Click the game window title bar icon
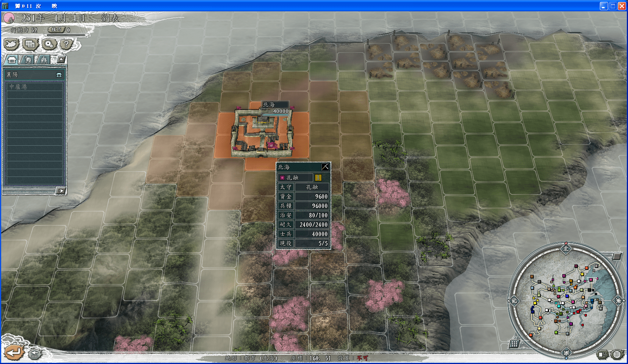Image resolution: width=628 pixels, height=364 pixels. point(5,6)
